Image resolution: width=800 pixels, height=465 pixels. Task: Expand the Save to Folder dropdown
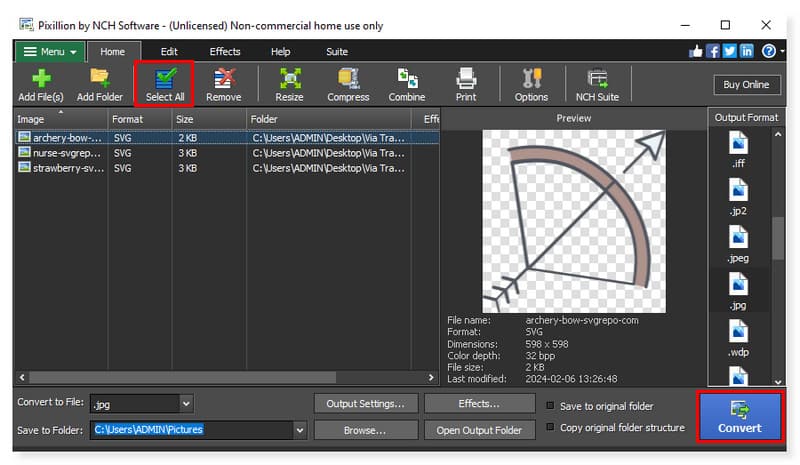(x=300, y=430)
